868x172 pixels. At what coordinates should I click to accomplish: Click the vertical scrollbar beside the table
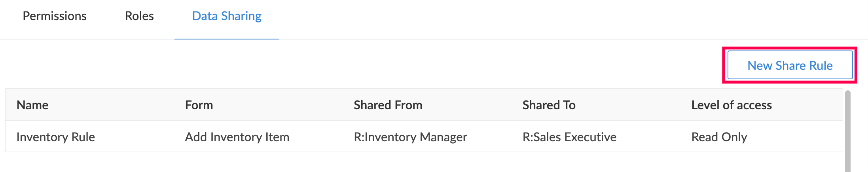[x=847, y=130]
